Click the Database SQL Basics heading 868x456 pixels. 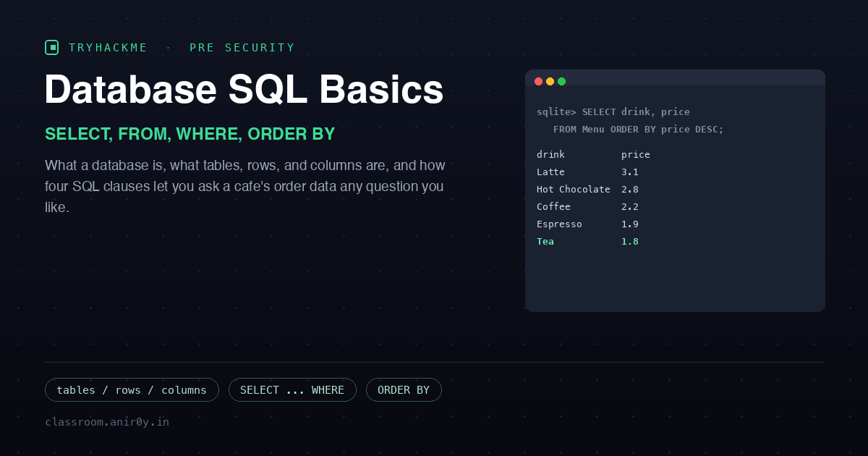pyautogui.click(x=244, y=90)
